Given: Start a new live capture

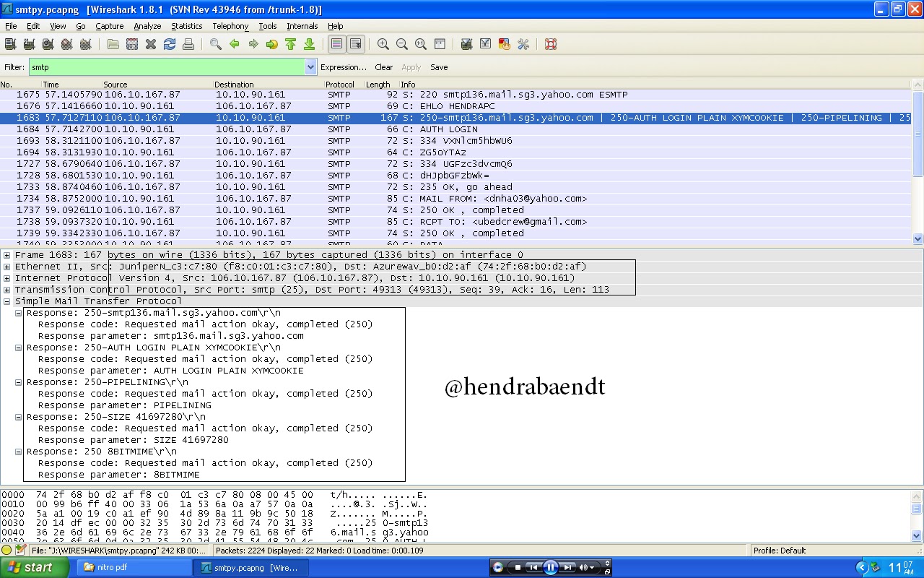Looking at the screenshot, I should point(46,44).
